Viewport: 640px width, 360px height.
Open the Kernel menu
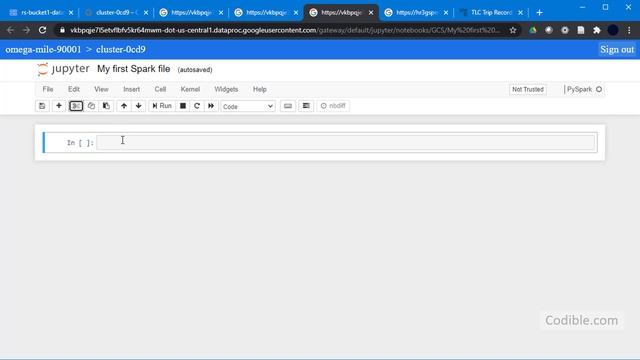(190, 89)
